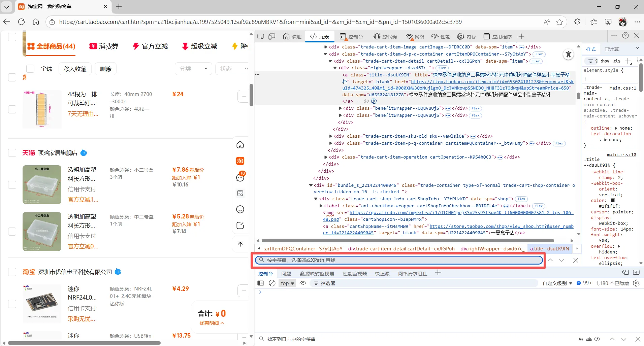The image size is (644, 346).
Task: Click the inspect element picker icon
Action: click(261, 36)
